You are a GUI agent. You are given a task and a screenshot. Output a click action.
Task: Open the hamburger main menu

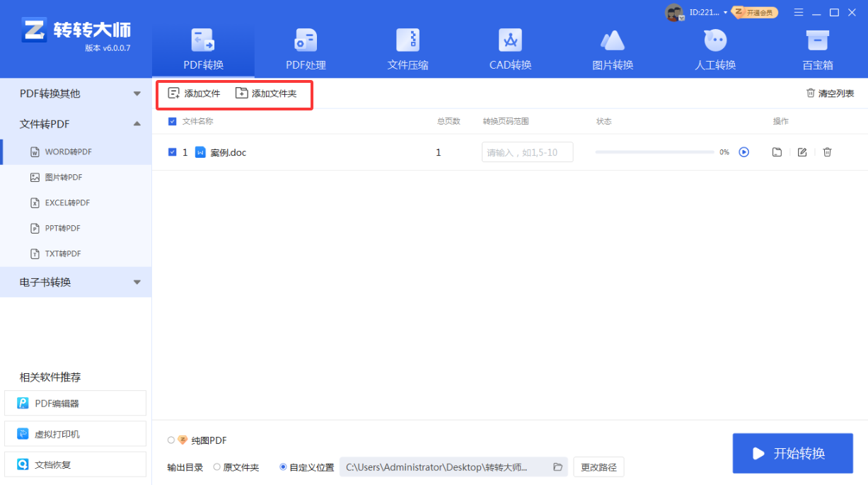(x=799, y=12)
